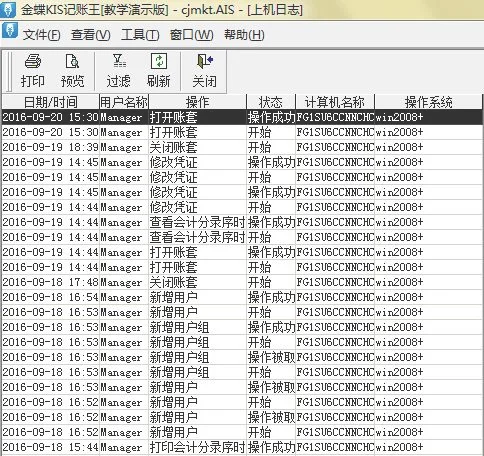This screenshot has height=456, width=484.
Task: Open the 帮助(H) menu
Action: point(244,35)
